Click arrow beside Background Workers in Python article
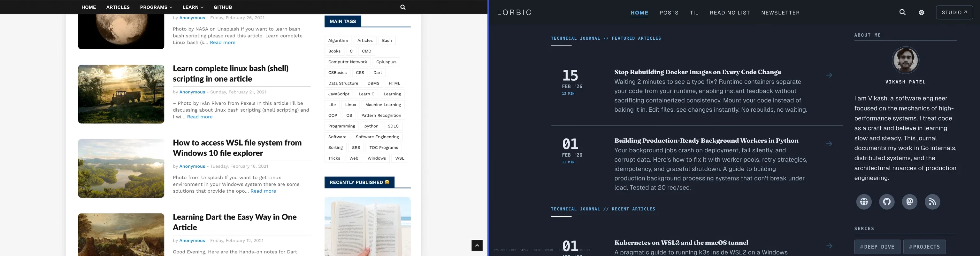The height and width of the screenshot is (256, 980). point(829,144)
